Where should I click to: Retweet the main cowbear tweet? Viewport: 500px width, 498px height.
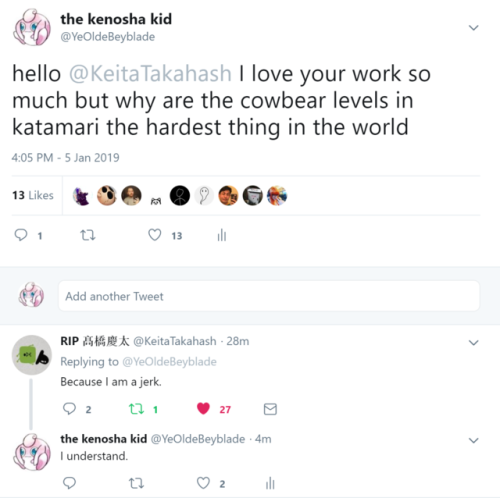click(88, 235)
